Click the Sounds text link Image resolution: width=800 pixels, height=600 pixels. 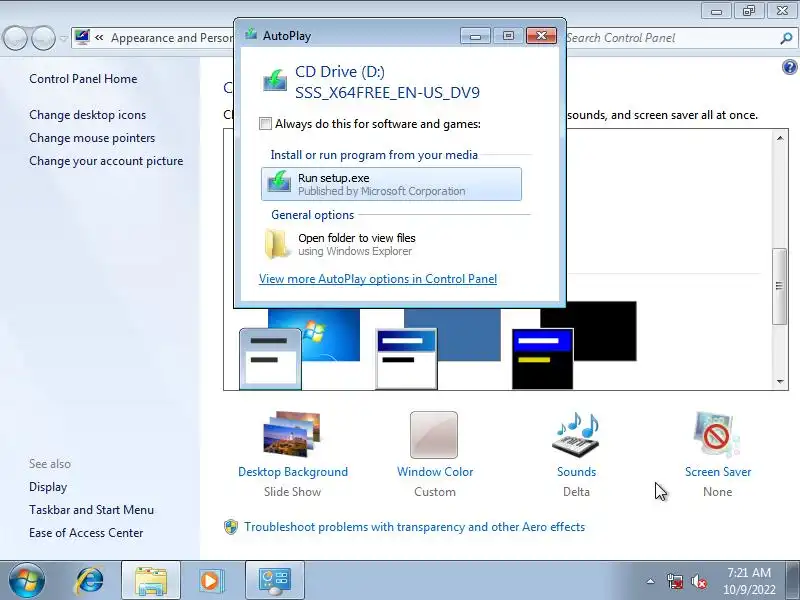pyautogui.click(x=577, y=472)
